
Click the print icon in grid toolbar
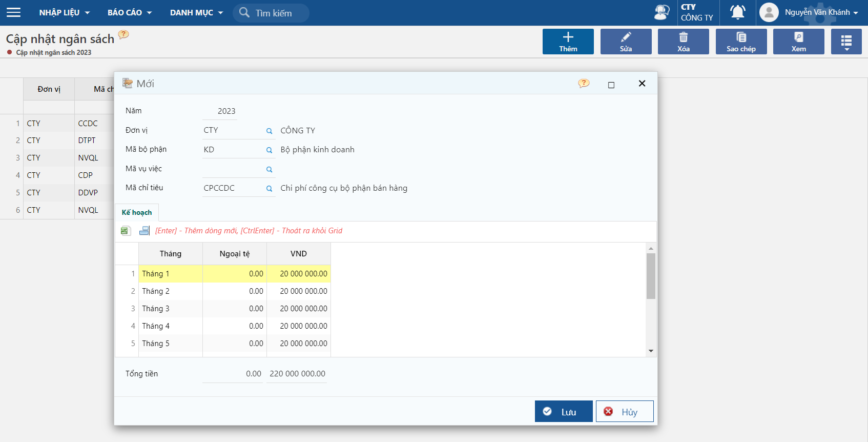[144, 231]
